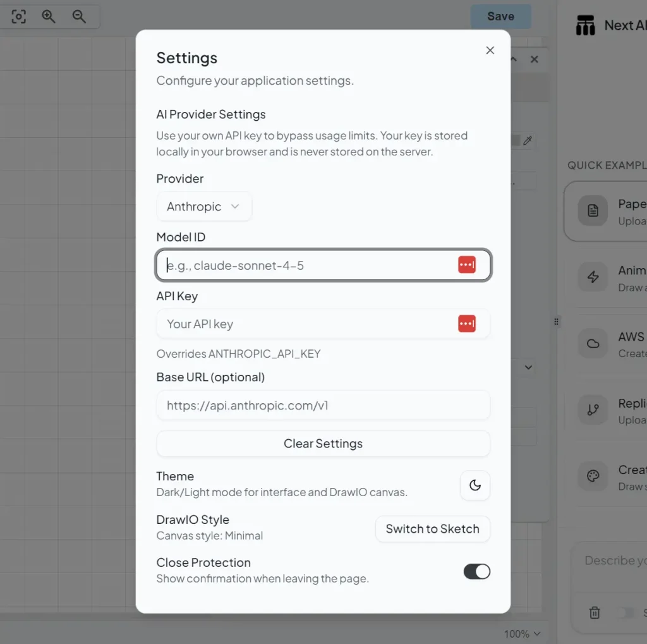
Task: Click the moon icon to switch Theme
Action: click(x=475, y=485)
